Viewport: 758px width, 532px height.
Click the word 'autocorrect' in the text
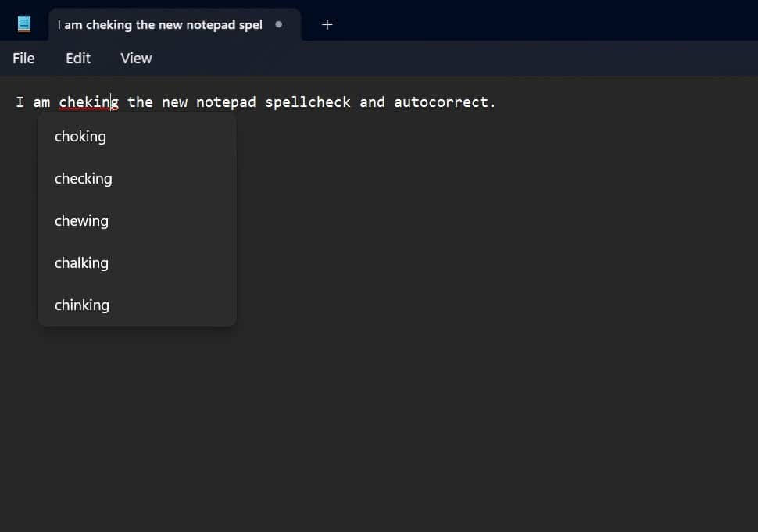click(442, 102)
